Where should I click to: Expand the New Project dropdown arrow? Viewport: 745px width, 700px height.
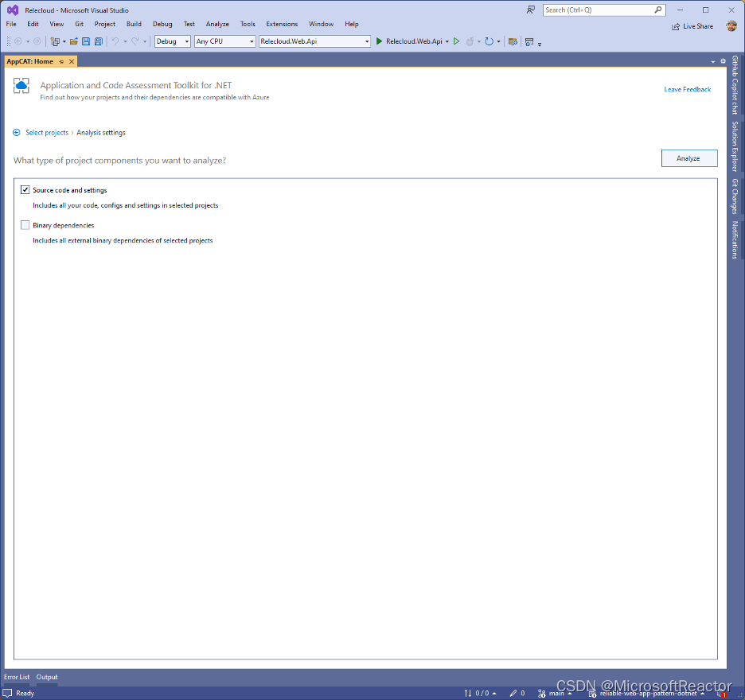coord(64,41)
